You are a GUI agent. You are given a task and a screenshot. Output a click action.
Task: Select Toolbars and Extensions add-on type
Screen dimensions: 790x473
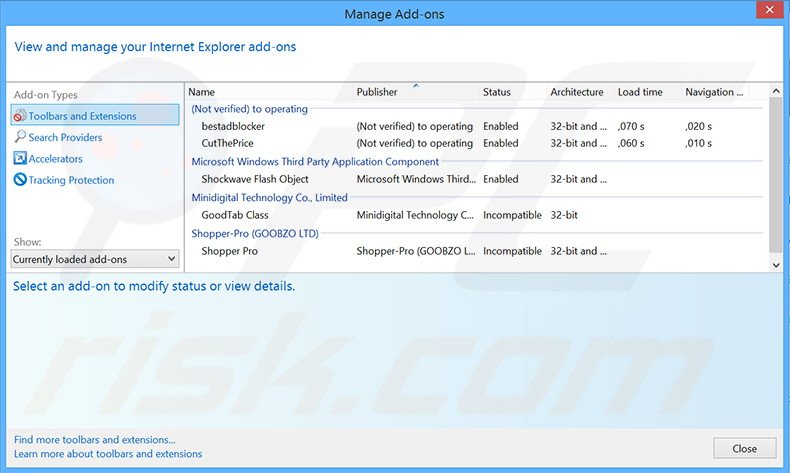pos(95,115)
